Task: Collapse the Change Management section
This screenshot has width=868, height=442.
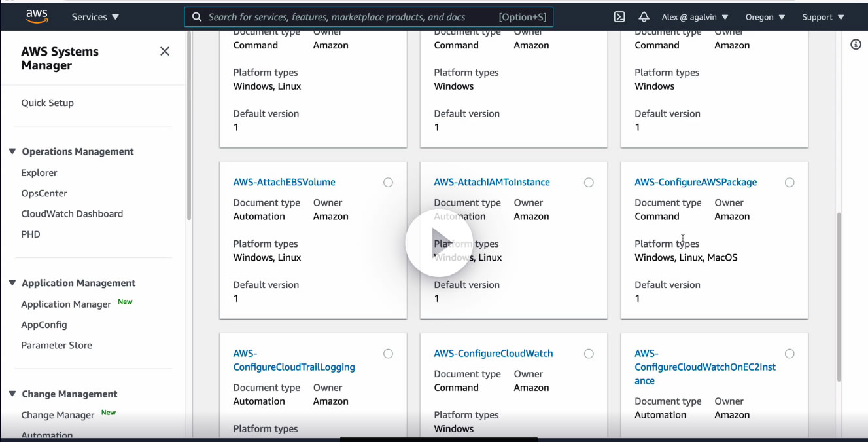Action: [x=12, y=394]
